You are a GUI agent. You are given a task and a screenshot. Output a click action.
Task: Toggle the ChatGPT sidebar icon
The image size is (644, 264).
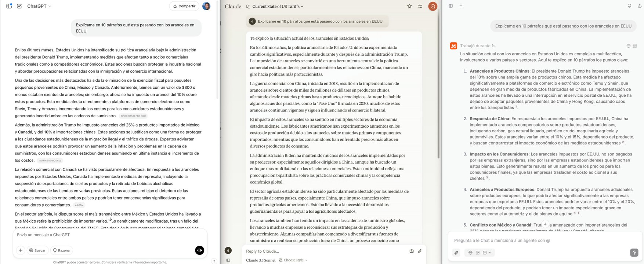coord(9,6)
